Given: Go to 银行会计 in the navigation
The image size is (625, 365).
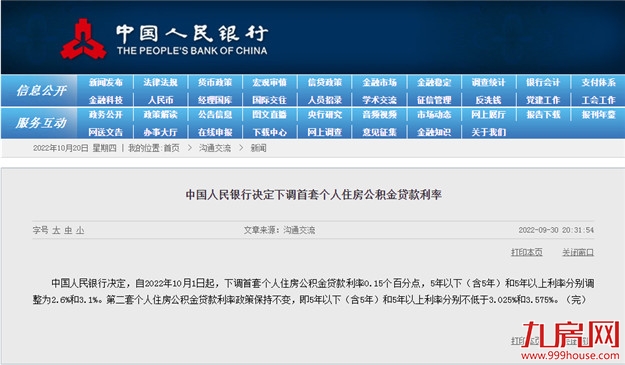Looking at the screenshot, I should pyautogui.click(x=543, y=82).
